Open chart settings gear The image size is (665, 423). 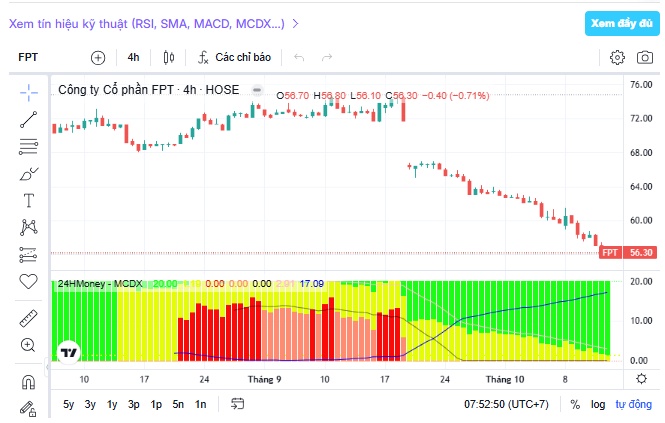(x=617, y=57)
